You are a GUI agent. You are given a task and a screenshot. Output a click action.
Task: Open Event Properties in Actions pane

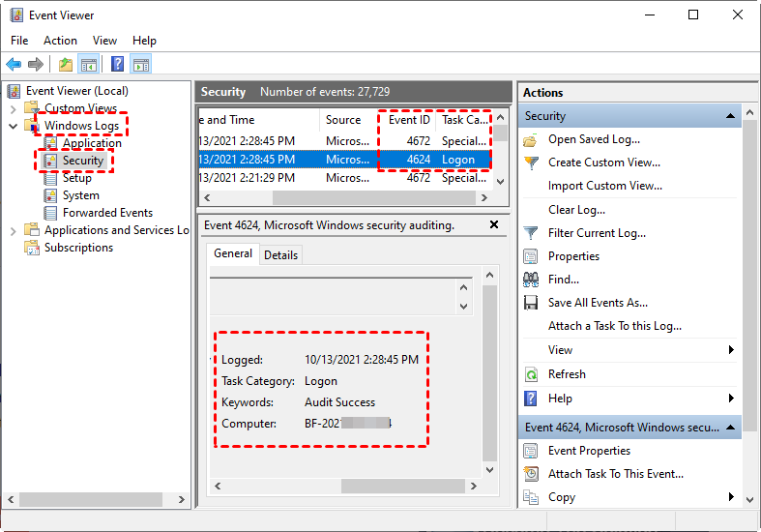589,451
